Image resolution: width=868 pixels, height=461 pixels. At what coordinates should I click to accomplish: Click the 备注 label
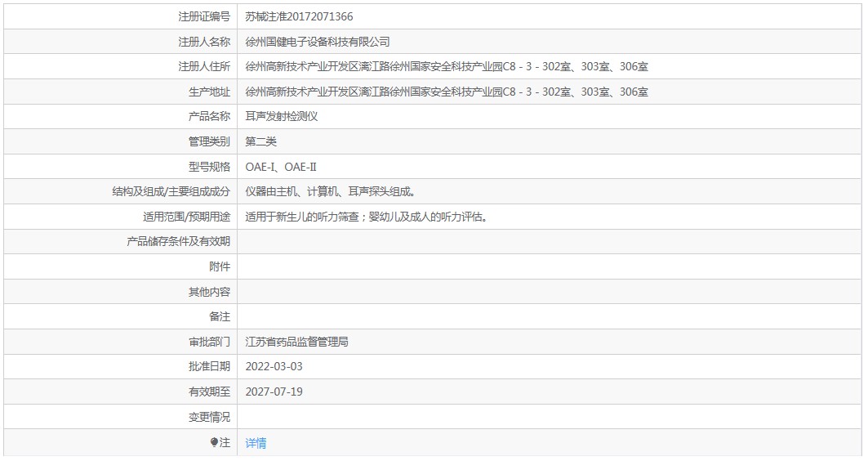point(220,316)
